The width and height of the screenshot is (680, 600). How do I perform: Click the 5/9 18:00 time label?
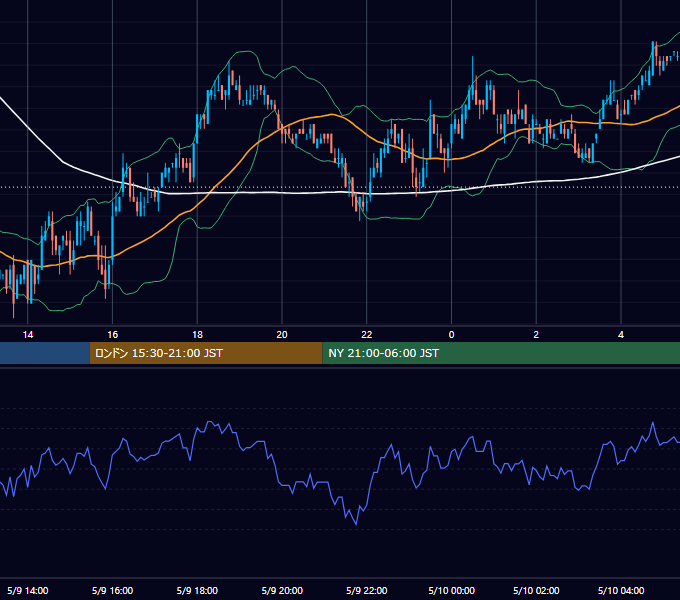tap(197, 590)
